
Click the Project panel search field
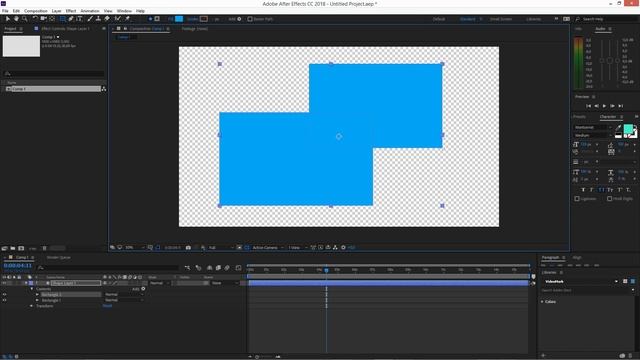tap(54, 73)
